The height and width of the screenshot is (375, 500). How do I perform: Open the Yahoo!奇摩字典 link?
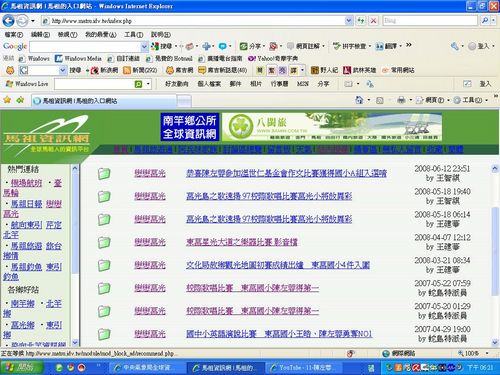click(x=273, y=58)
